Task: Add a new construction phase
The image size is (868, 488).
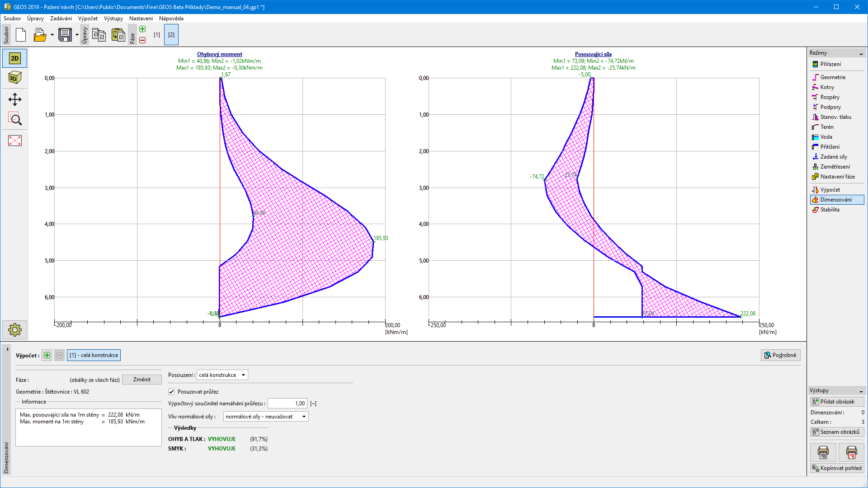Action: 142,29
